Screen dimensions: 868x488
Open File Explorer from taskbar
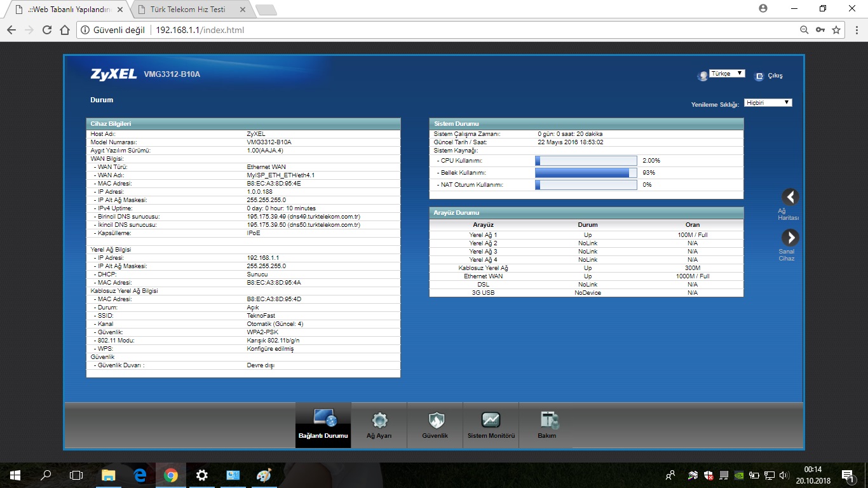(x=109, y=475)
